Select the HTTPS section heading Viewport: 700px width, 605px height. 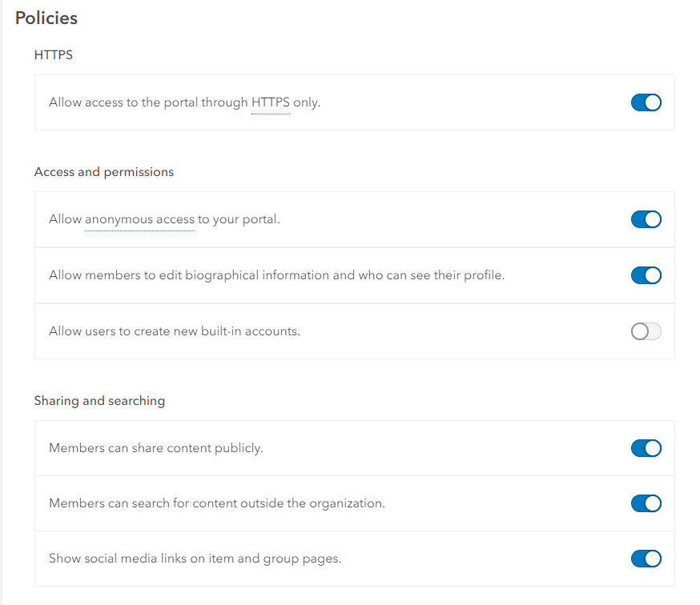pyautogui.click(x=54, y=55)
